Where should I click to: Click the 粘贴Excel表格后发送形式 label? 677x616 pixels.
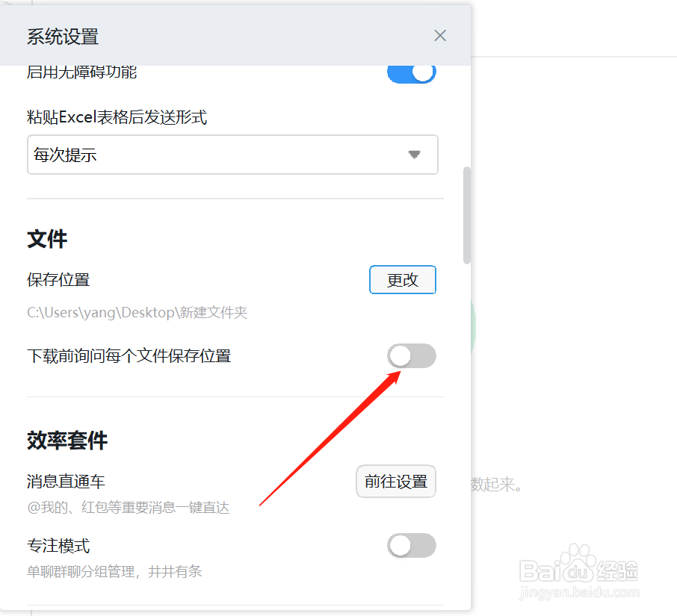coord(117,117)
